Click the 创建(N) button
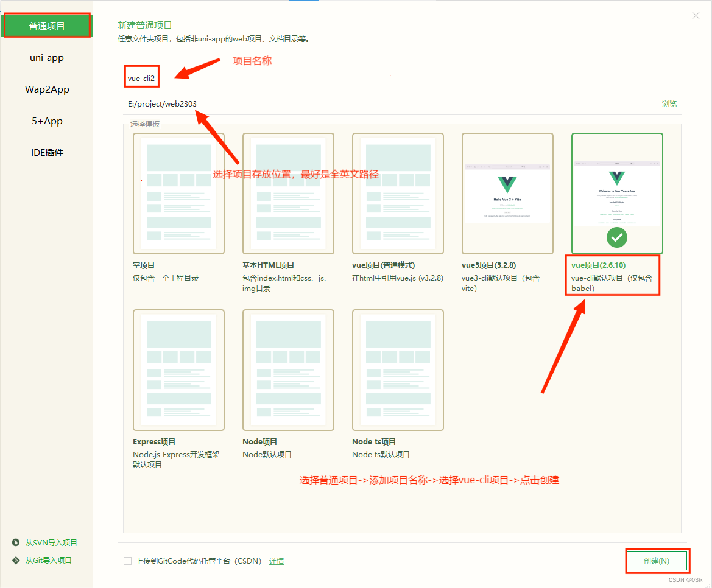Image resolution: width=712 pixels, height=588 pixels. pos(657,561)
